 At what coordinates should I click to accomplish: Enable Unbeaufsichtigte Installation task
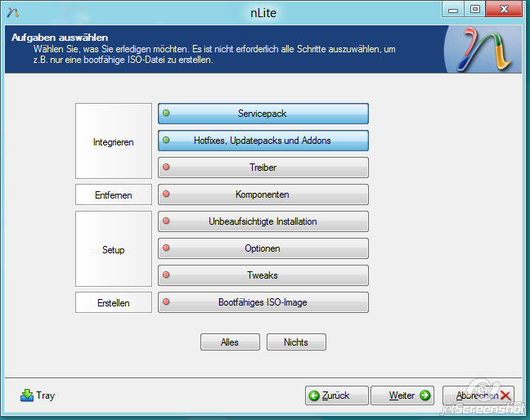coord(263,221)
